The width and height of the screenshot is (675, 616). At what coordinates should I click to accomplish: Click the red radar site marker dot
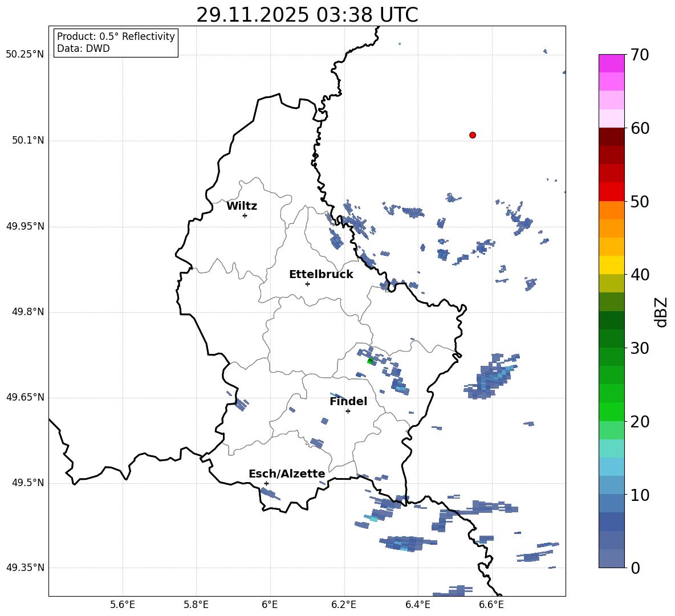pos(473,135)
